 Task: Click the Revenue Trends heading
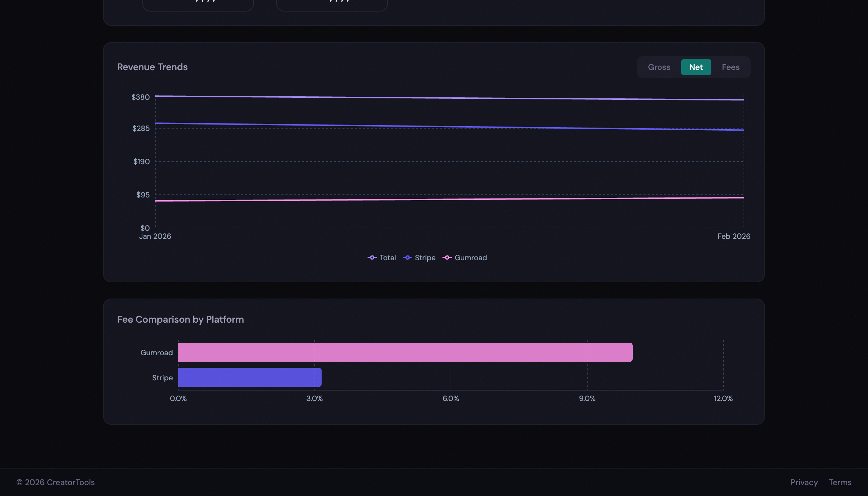pos(152,67)
